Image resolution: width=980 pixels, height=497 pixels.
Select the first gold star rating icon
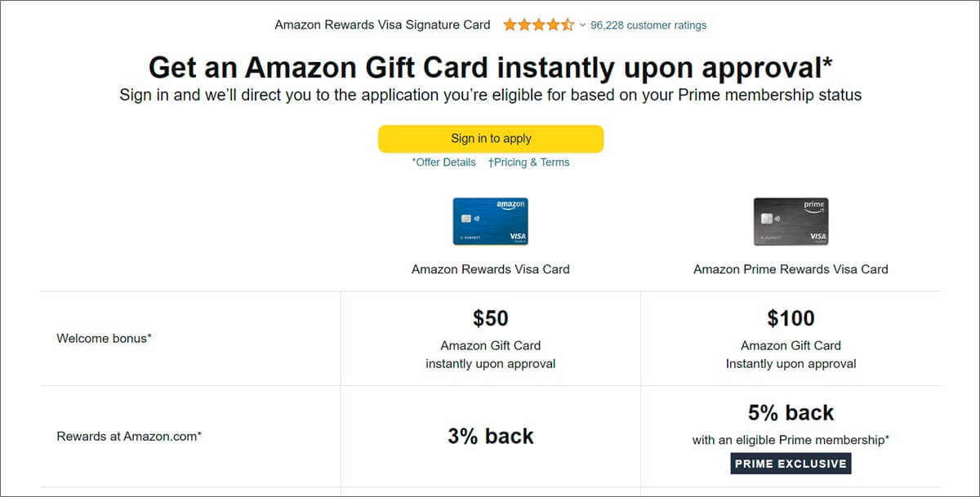(510, 24)
